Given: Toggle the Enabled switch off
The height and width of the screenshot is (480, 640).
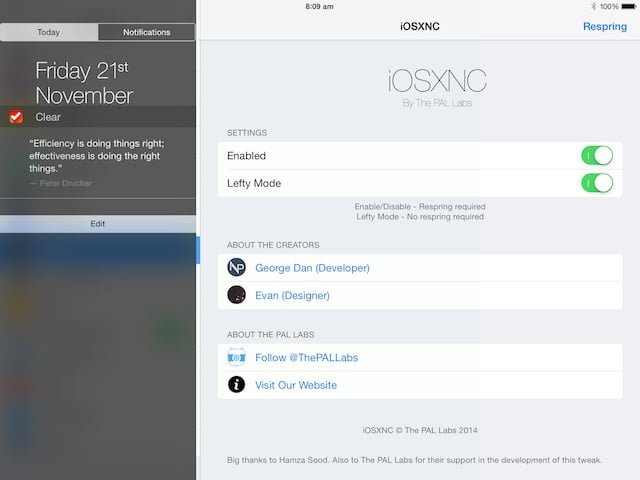Looking at the screenshot, I should point(597,156).
